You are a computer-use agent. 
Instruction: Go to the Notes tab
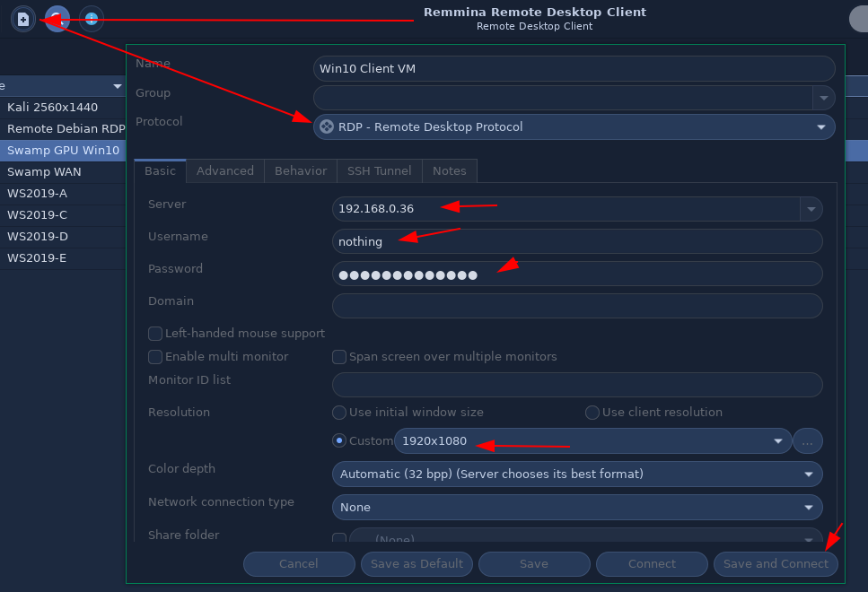(450, 171)
